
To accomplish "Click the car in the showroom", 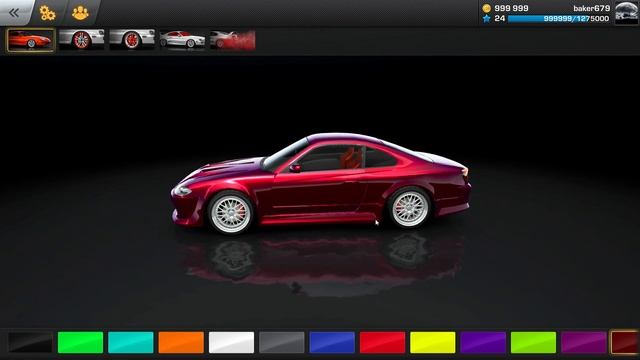I will pos(321,184).
